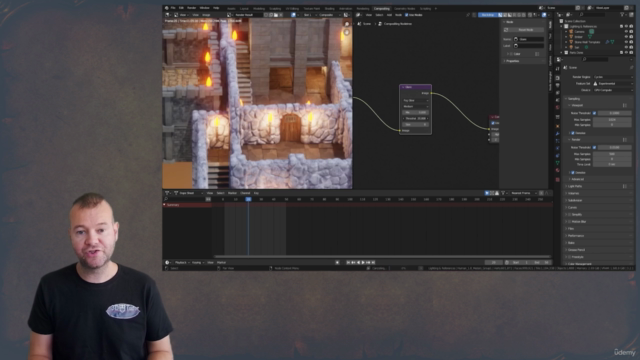
Task: Expand the Parts Done collection
Action: click(x=562, y=53)
